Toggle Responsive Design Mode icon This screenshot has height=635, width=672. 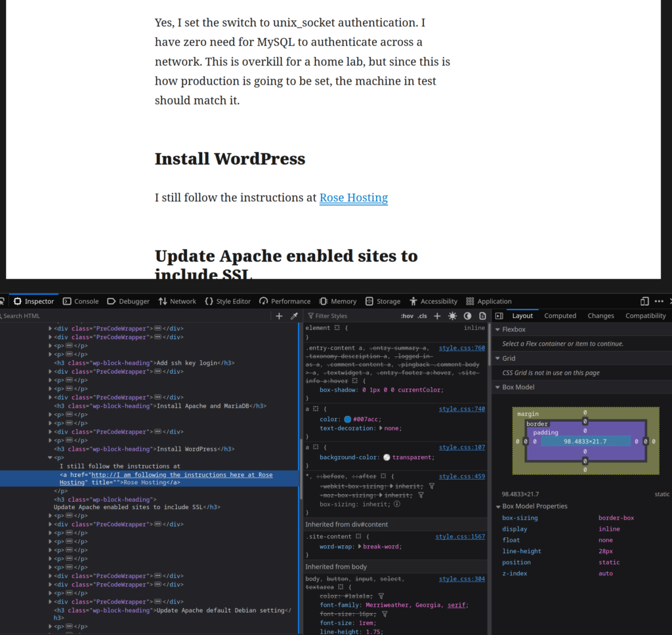tap(644, 301)
